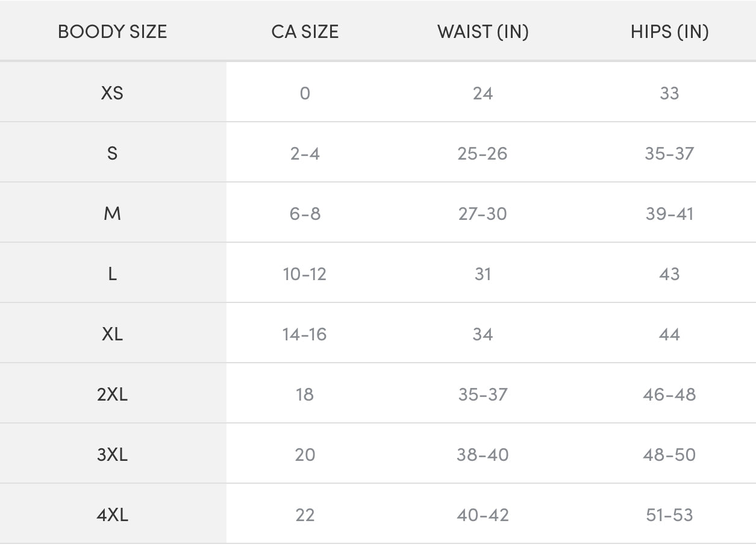Click the 51-53 hips cell for 4XL
This screenshot has height=547, width=756.
669,515
